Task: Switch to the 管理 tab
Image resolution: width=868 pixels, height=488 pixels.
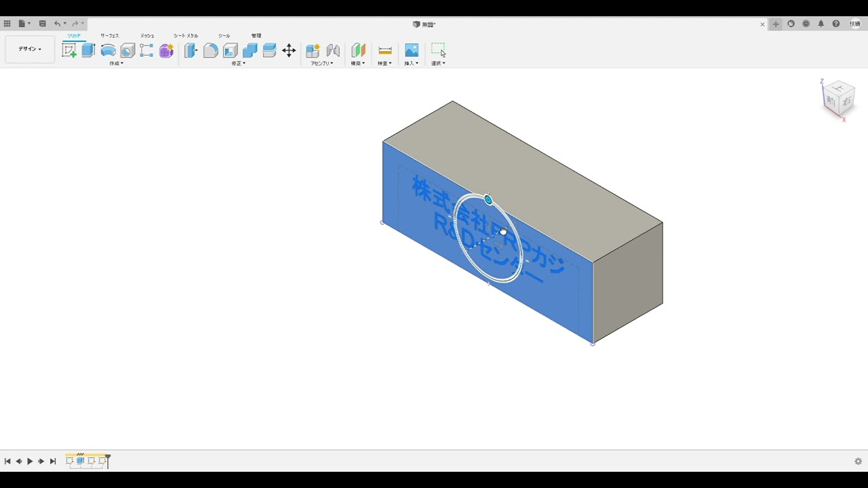Action: [x=256, y=35]
